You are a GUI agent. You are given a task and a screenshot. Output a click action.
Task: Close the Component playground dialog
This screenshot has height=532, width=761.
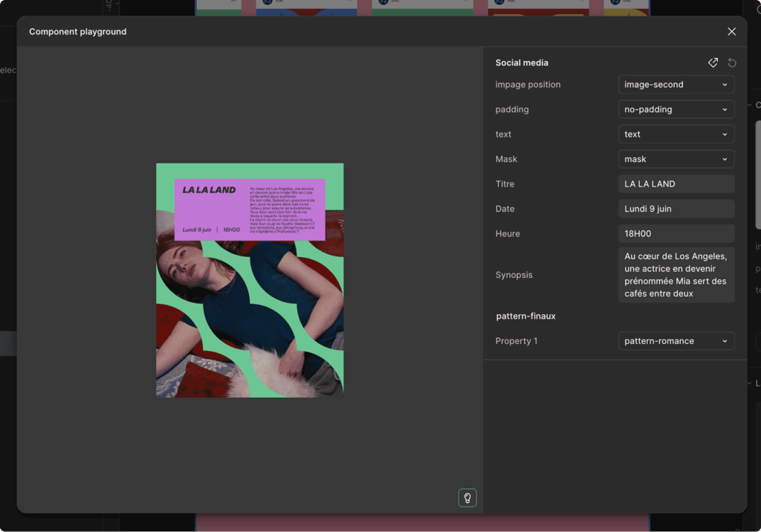click(731, 32)
